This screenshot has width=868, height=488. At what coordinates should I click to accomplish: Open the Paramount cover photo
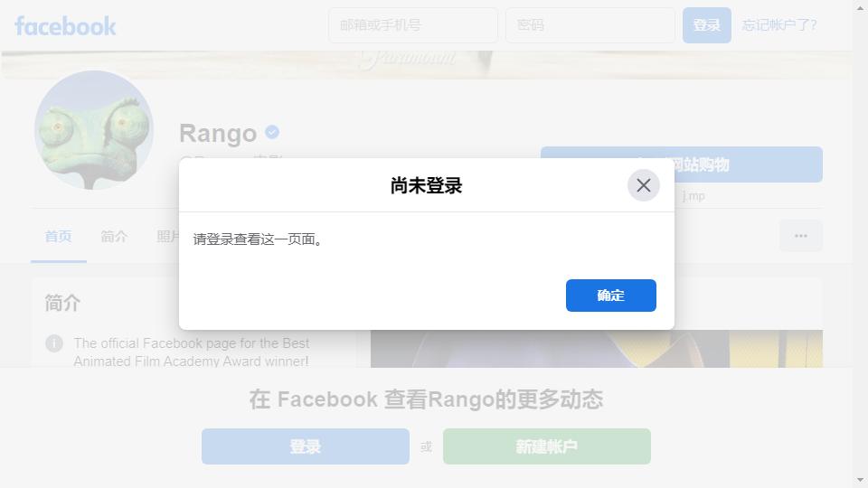click(x=426, y=65)
